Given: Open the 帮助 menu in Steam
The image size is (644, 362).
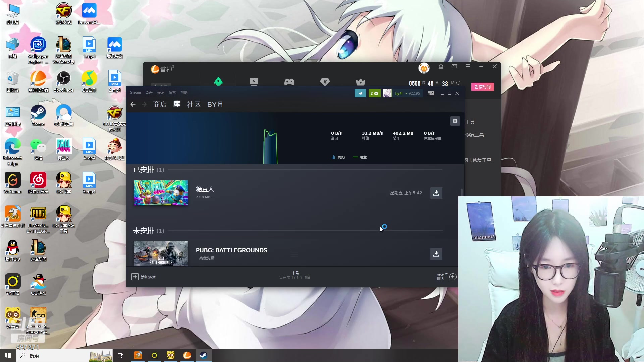Looking at the screenshot, I should tap(184, 93).
